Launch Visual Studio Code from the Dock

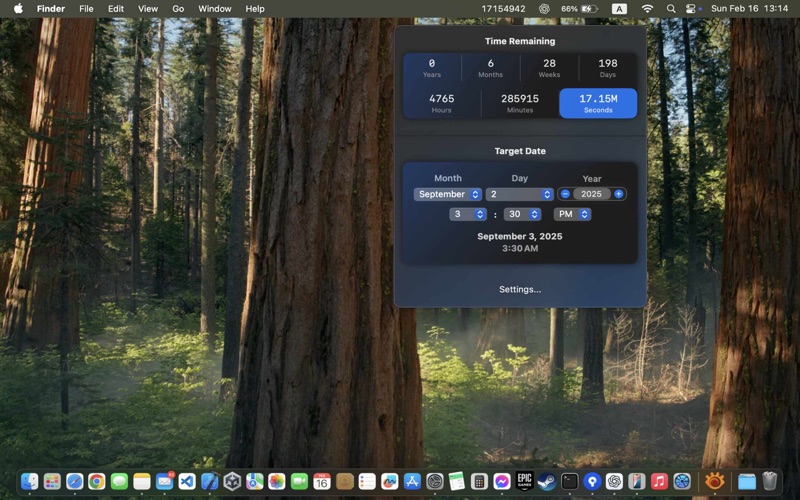coord(187,481)
